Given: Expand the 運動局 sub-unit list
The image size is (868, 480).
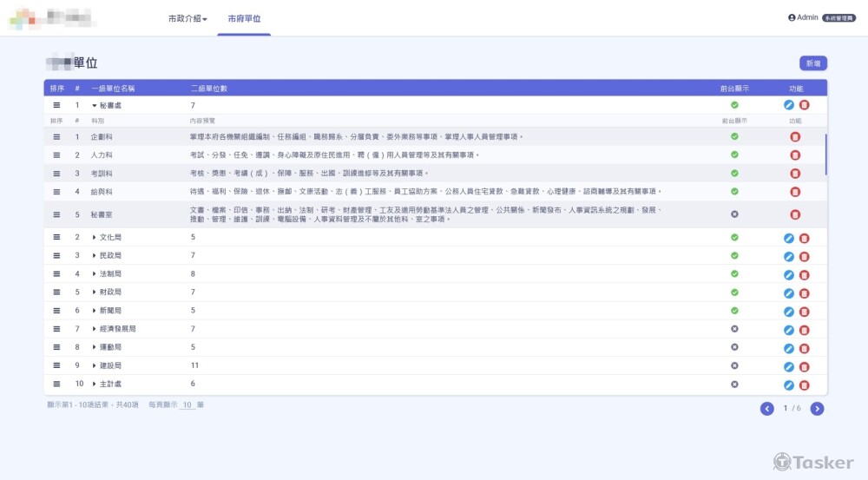Looking at the screenshot, I should click(x=95, y=347).
